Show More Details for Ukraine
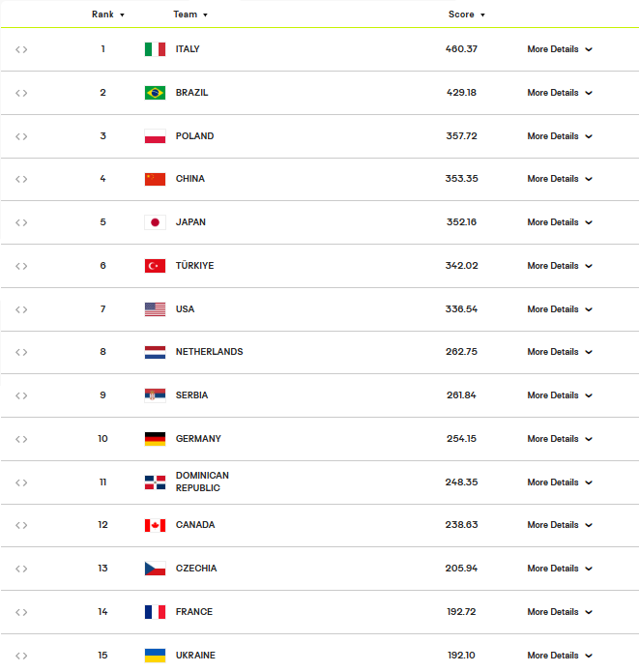The height and width of the screenshot is (672, 639). pos(560,656)
